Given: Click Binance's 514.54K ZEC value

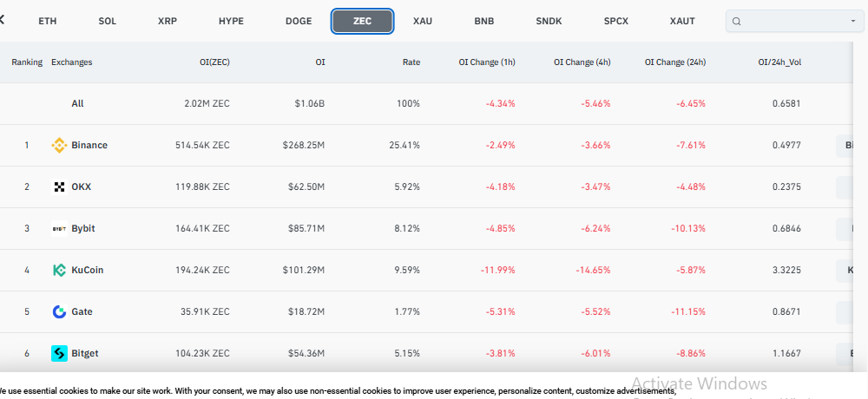Looking at the screenshot, I should tap(202, 145).
